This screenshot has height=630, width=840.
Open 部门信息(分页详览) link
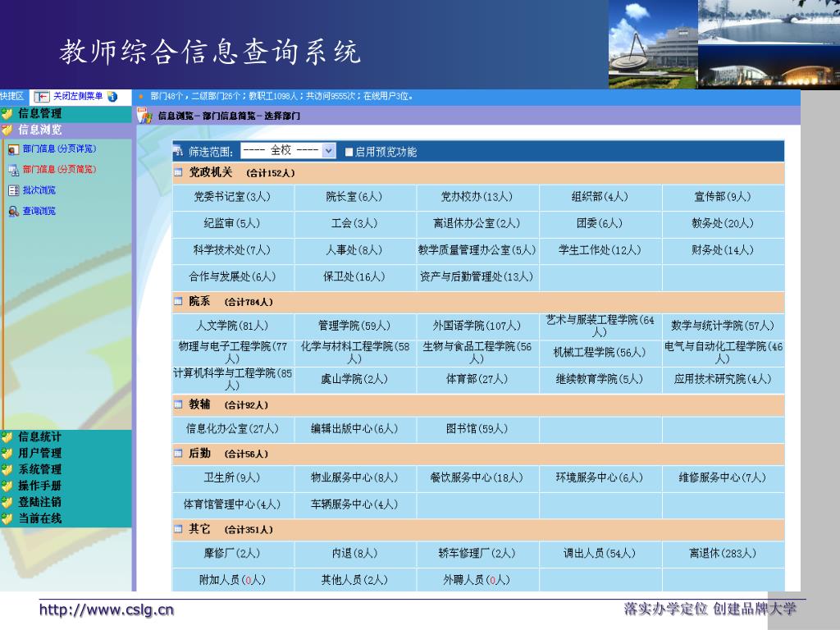pos(59,149)
